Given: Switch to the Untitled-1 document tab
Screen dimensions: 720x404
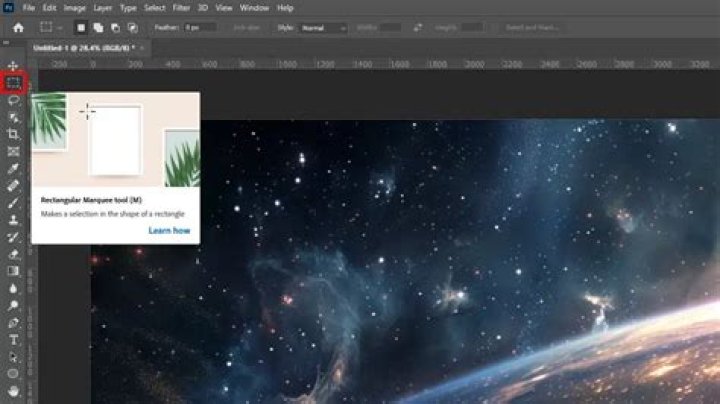Looking at the screenshot, I should coord(84,47).
